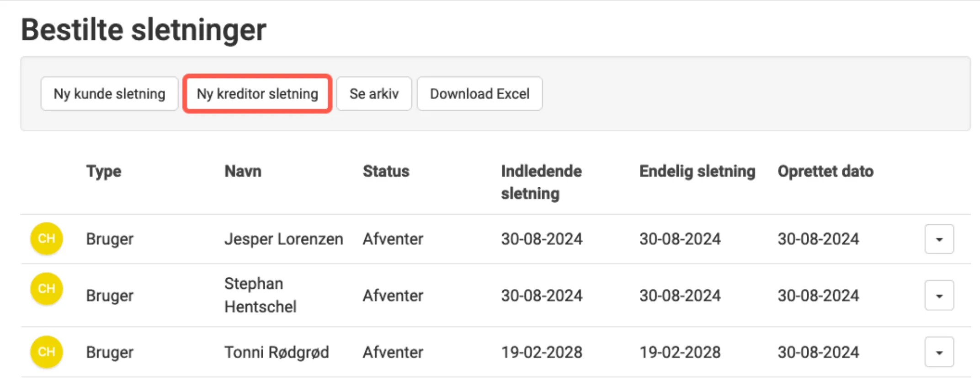This screenshot has height=378, width=980.
Task: Sort by the Type column header
Action: (104, 171)
